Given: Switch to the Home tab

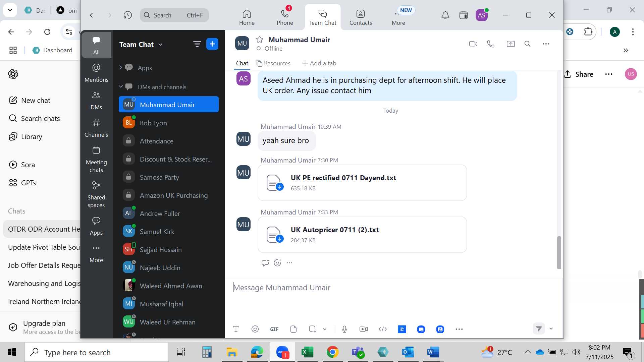Looking at the screenshot, I should (247, 17).
